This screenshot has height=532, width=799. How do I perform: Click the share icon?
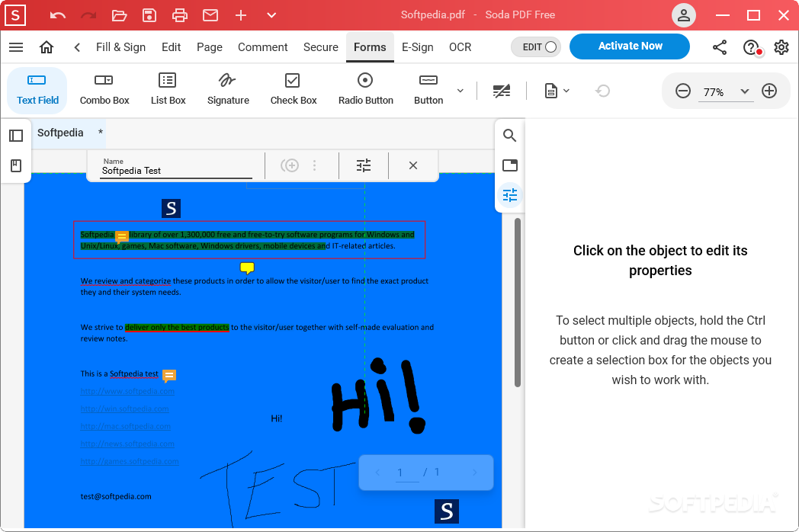point(720,47)
